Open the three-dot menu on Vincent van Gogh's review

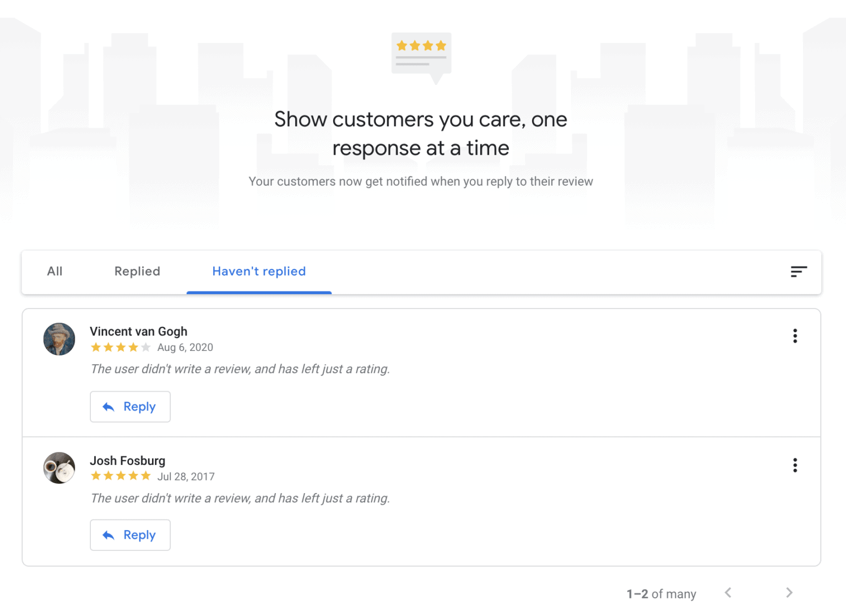coord(795,336)
